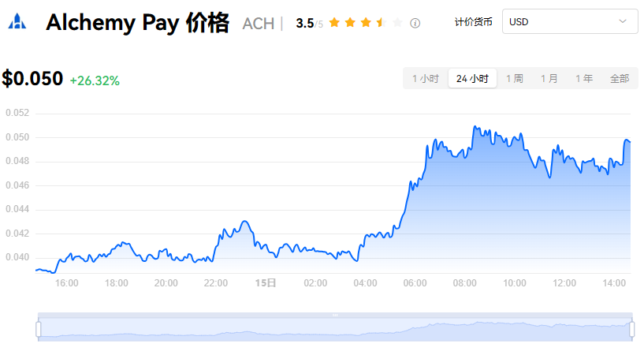644x355 pixels.
Task: Switch chart to 1 年
Action: [x=584, y=78]
